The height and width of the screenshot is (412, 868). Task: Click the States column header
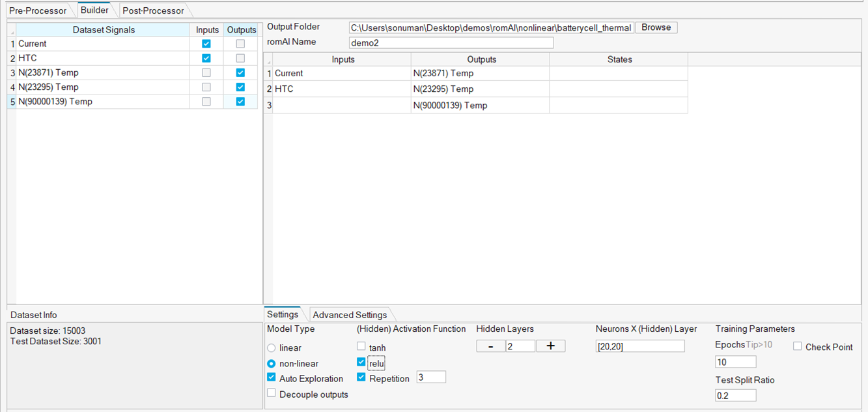point(619,59)
